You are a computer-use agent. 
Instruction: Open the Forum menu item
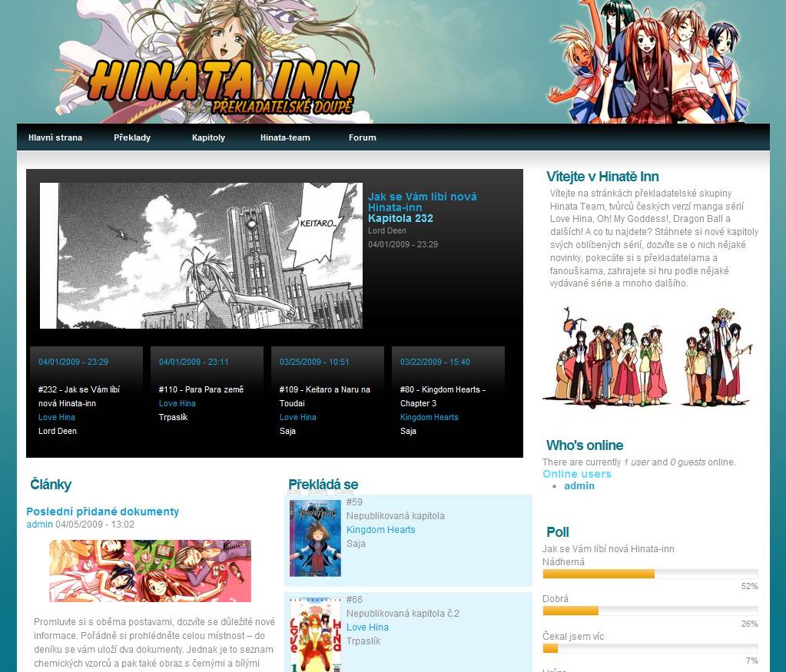click(362, 137)
